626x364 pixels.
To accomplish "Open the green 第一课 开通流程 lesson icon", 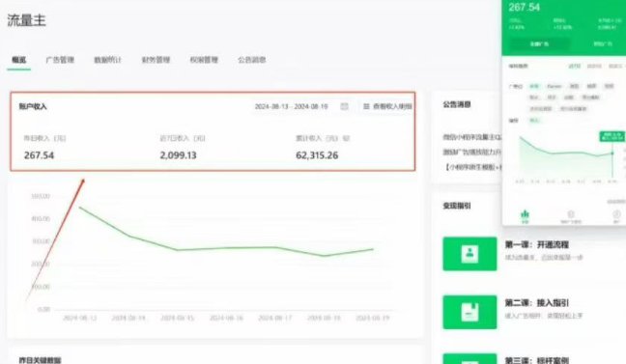I will tap(469, 254).
